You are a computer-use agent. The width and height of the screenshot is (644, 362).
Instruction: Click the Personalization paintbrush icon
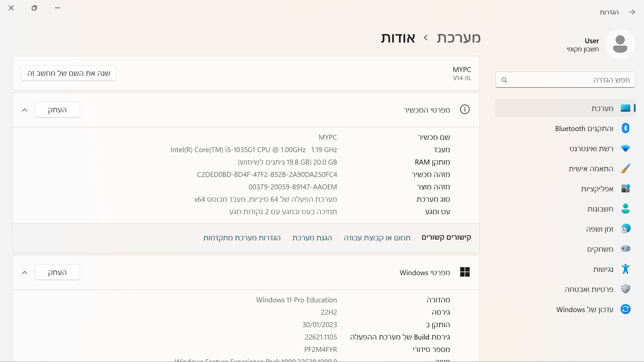625,169
